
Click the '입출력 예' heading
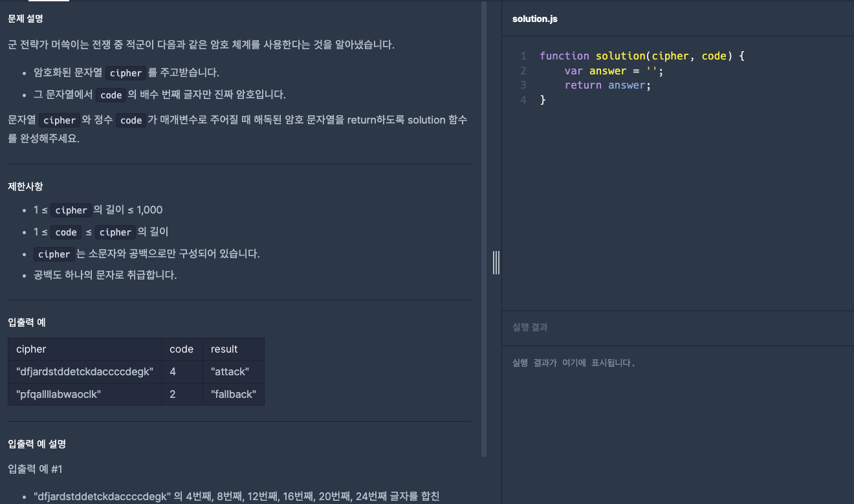(27, 322)
